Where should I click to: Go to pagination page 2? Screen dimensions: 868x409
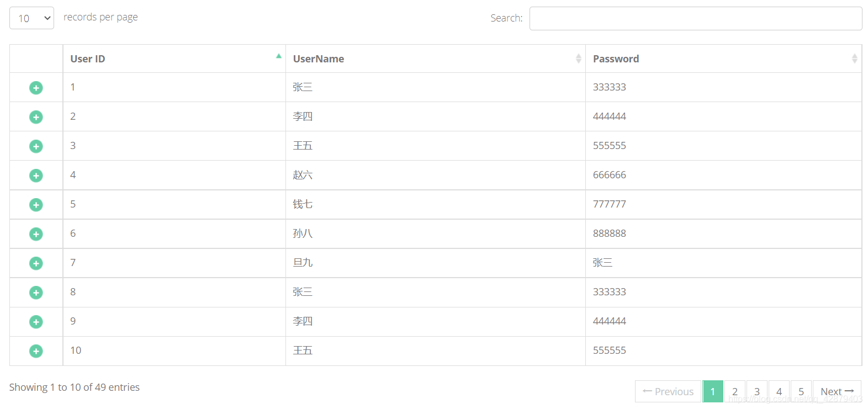coord(735,391)
